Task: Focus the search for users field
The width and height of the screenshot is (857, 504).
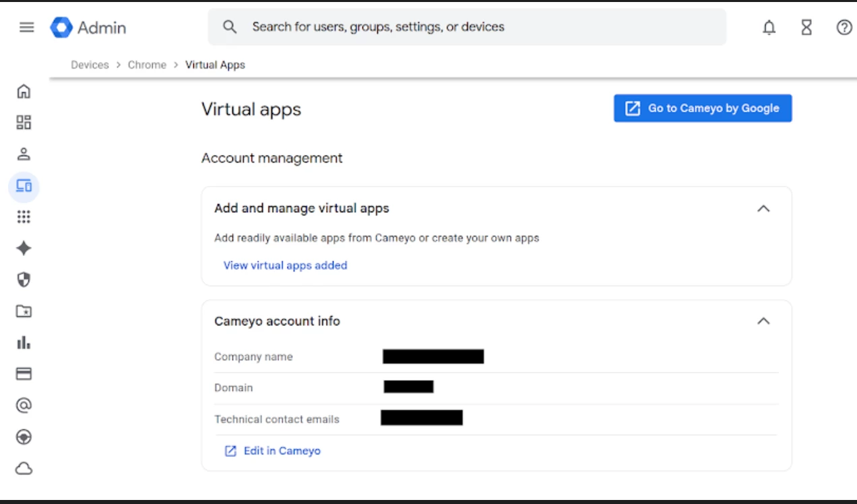Action: [467, 27]
